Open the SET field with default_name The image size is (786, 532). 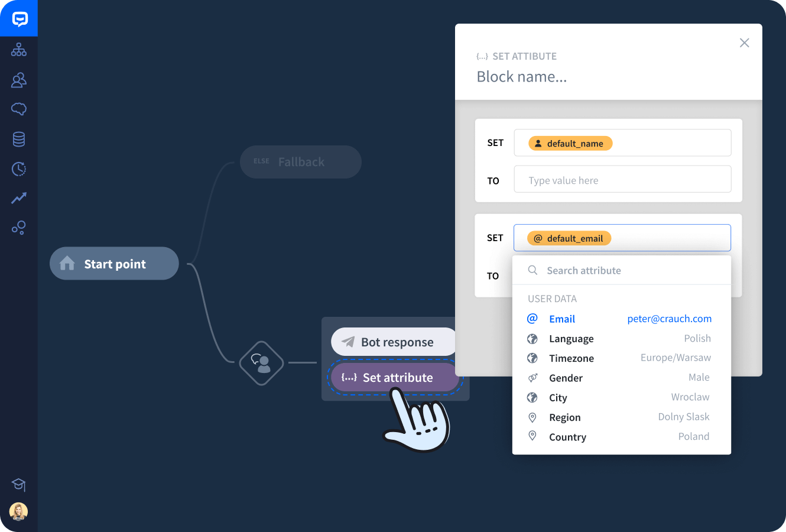622,143
